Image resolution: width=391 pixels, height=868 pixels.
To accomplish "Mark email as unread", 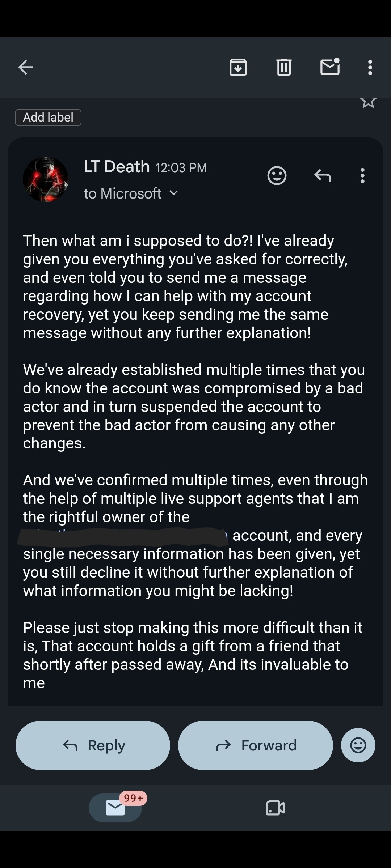I will 330,67.
